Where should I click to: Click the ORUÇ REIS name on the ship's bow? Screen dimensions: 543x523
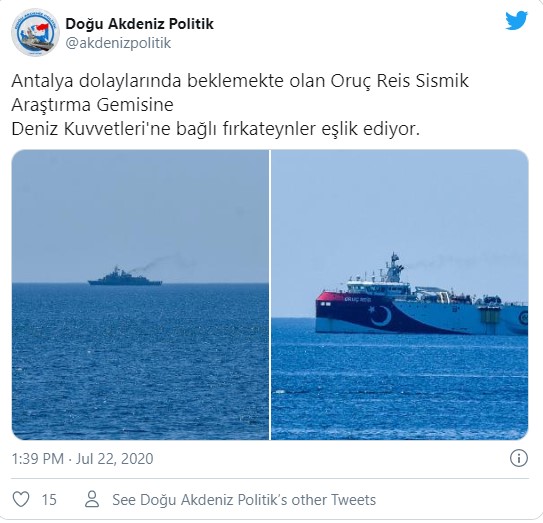(x=357, y=299)
